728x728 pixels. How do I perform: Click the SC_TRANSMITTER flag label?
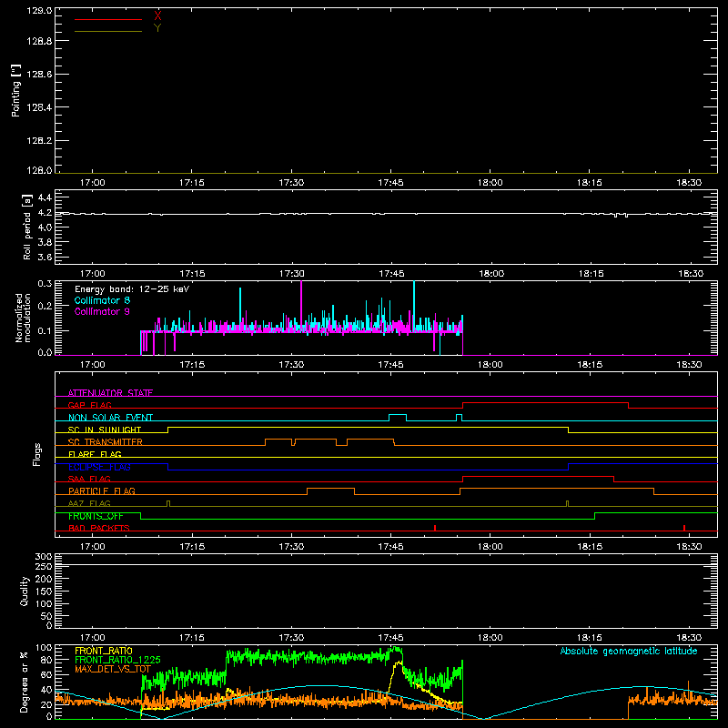105,442
